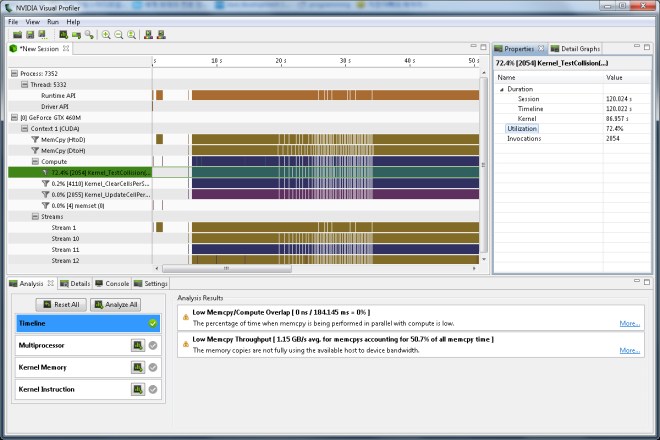The image size is (660, 440).
Task: Open More... link for Low Memcpy Throughput
Action: pos(629,350)
